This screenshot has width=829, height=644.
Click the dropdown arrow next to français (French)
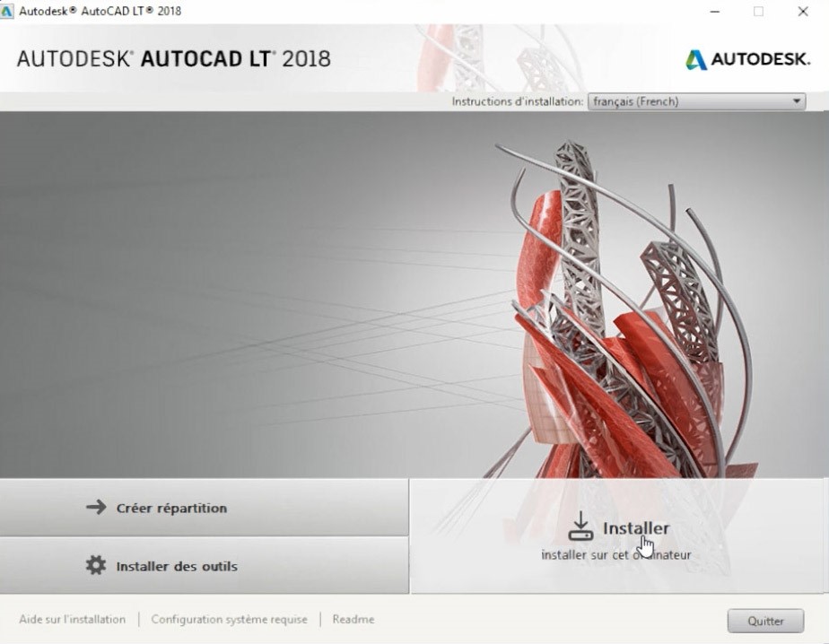pos(796,101)
